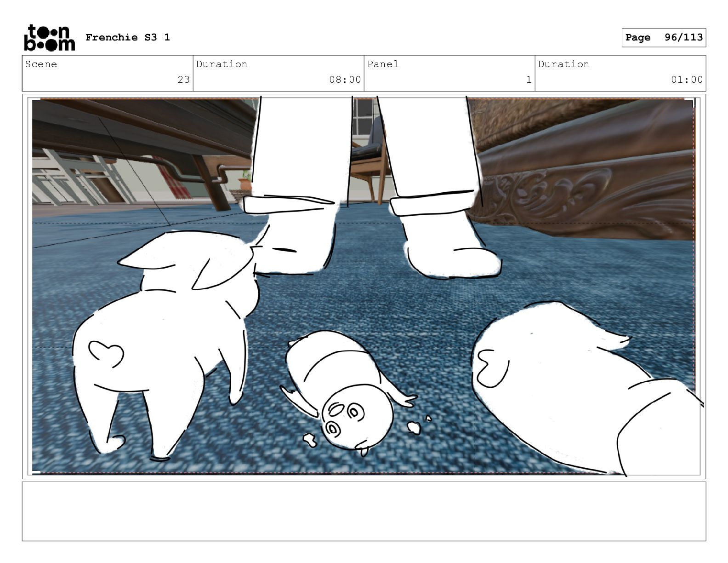The image size is (728, 563).
Task: Select the scene number value 23
Action: point(184,80)
